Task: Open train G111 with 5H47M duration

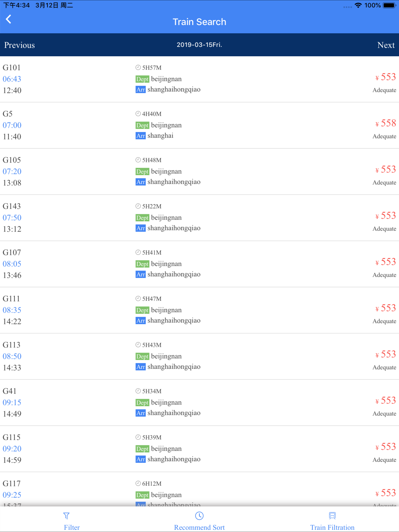Action: point(199,310)
